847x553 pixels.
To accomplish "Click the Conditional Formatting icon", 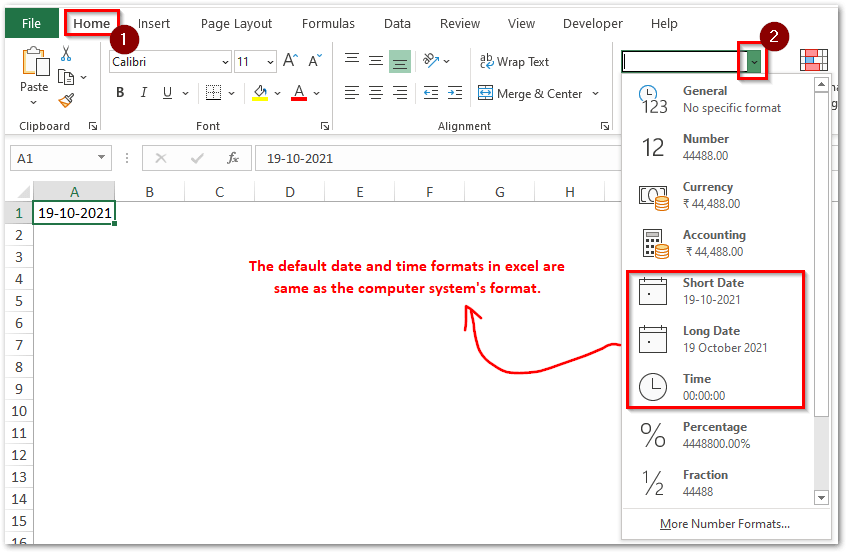I will pos(814,60).
